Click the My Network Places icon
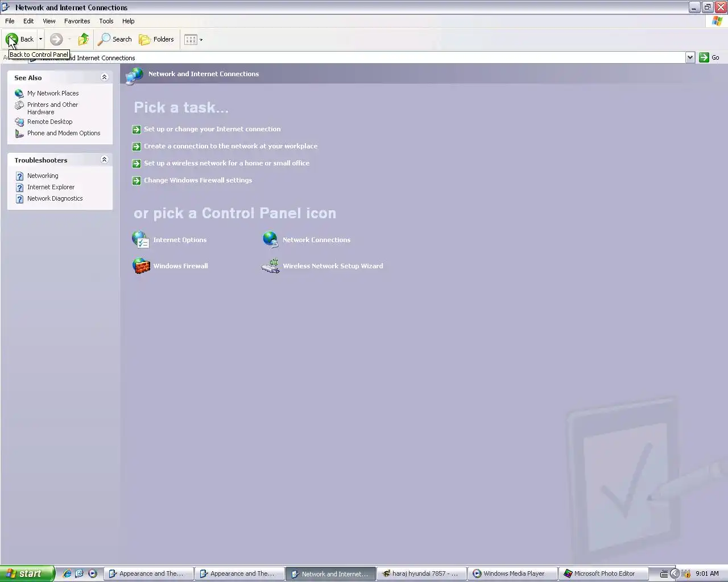The height and width of the screenshot is (582, 728). pos(19,93)
